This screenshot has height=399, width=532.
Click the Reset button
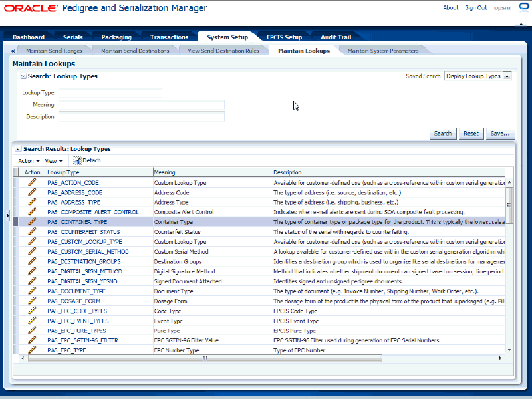pyautogui.click(x=471, y=134)
